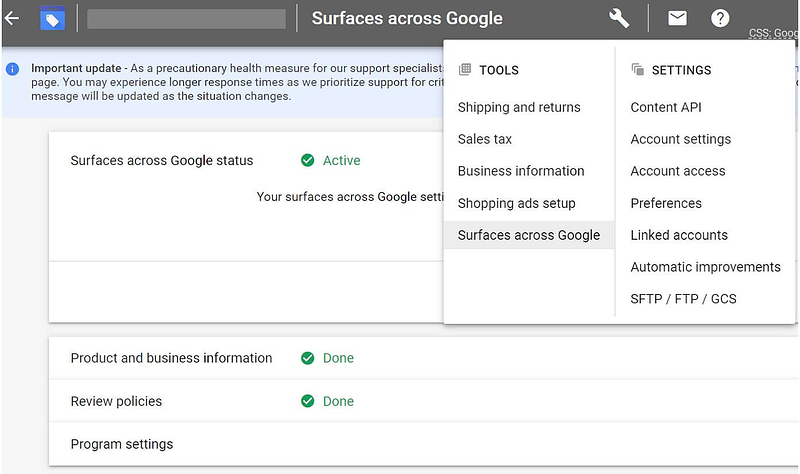Click the help question mark icon
This screenshot has width=800, height=474.
tap(720, 18)
